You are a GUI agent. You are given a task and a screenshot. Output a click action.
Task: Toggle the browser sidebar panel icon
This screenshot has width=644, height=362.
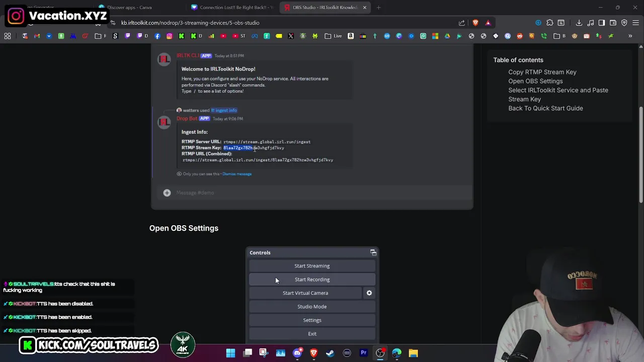(602, 23)
